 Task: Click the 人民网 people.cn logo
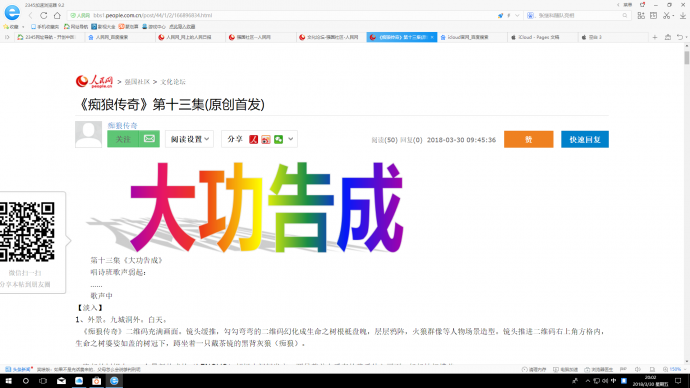click(x=94, y=81)
